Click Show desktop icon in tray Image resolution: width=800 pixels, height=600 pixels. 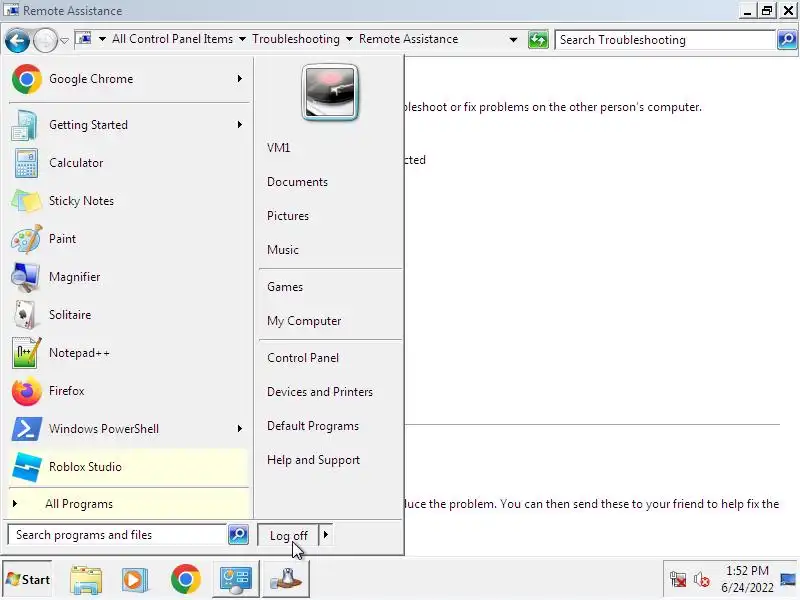pos(788,580)
